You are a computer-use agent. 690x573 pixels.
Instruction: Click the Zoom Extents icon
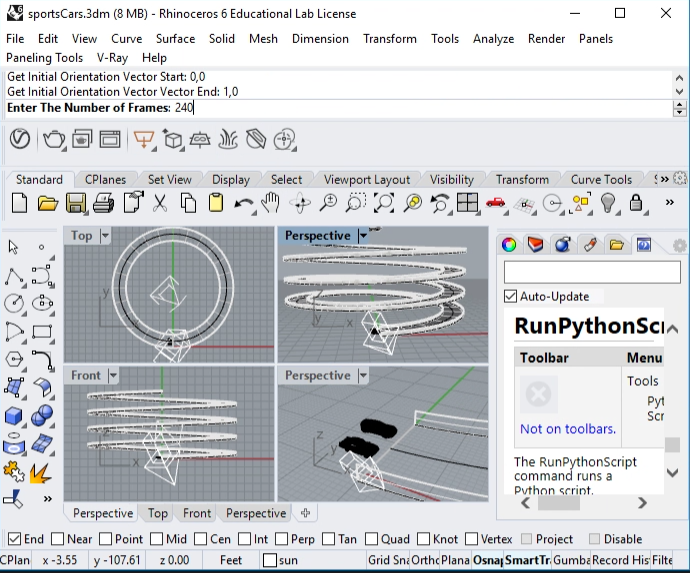(x=384, y=203)
